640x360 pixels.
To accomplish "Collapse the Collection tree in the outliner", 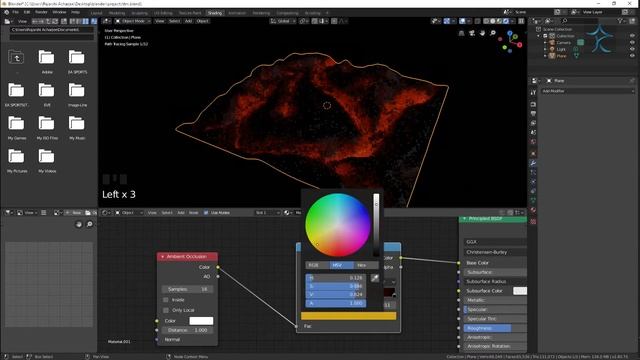I will [x=539, y=36].
